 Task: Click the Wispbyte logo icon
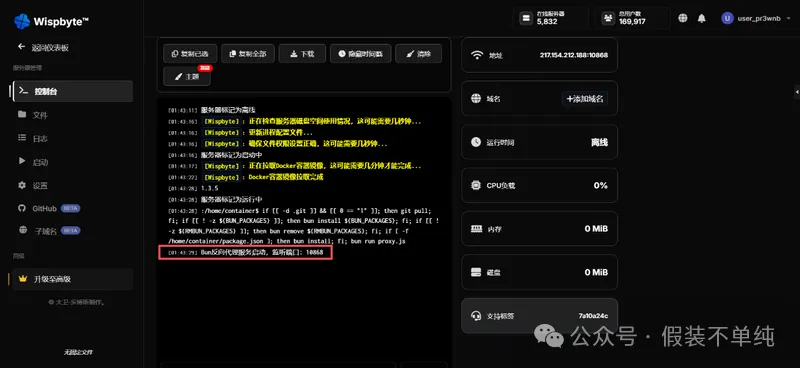click(x=22, y=21)
